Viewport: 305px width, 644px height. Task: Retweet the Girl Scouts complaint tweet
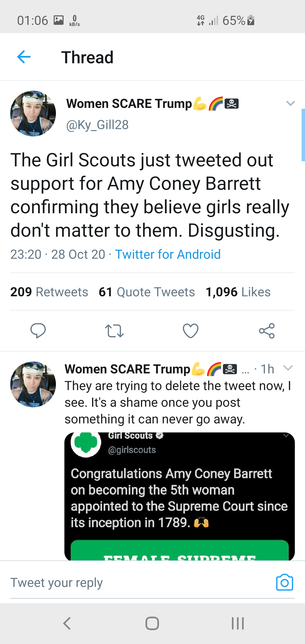114,331
